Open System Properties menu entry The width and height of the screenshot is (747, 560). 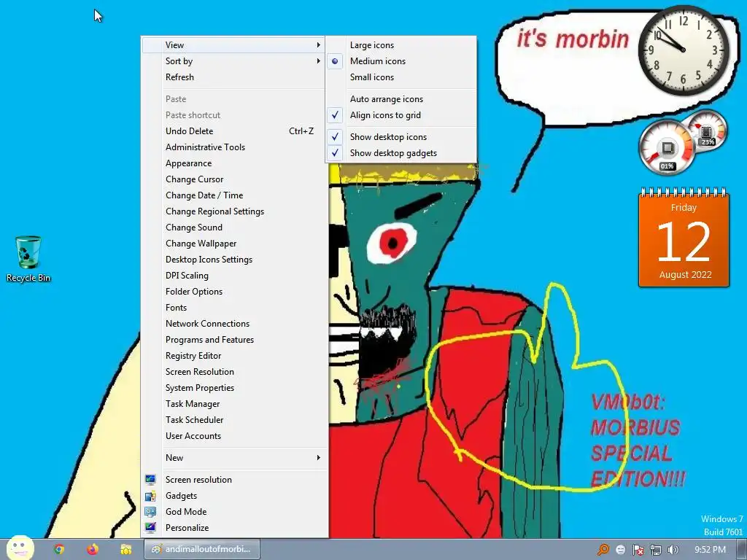click(233, 388)
